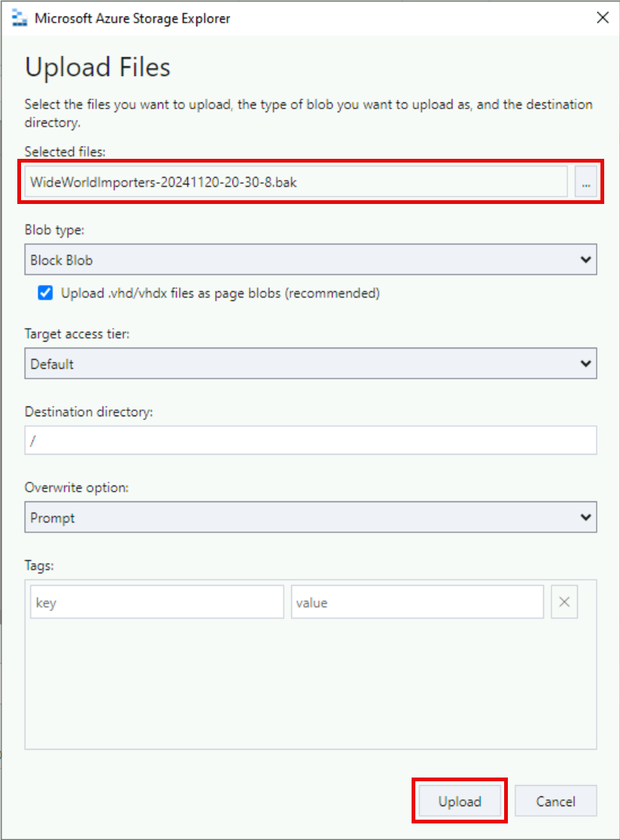Click the tag key input box

tap(157, 602)
